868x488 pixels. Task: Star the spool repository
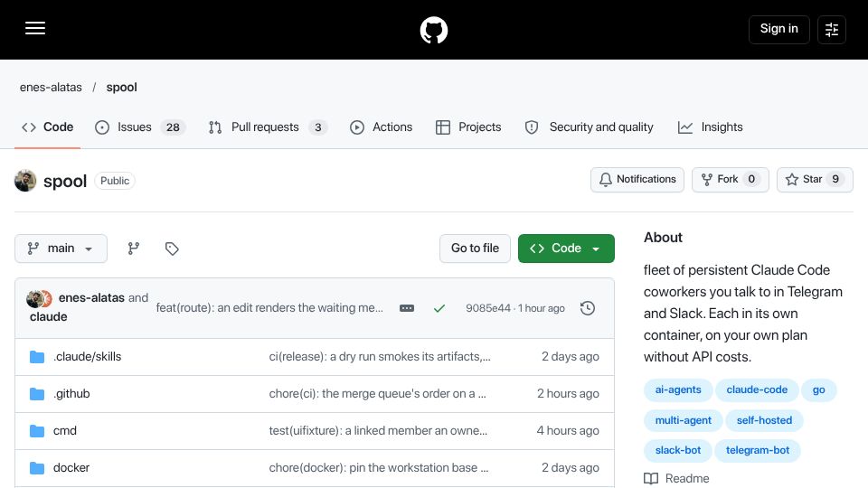click(815, 179)
